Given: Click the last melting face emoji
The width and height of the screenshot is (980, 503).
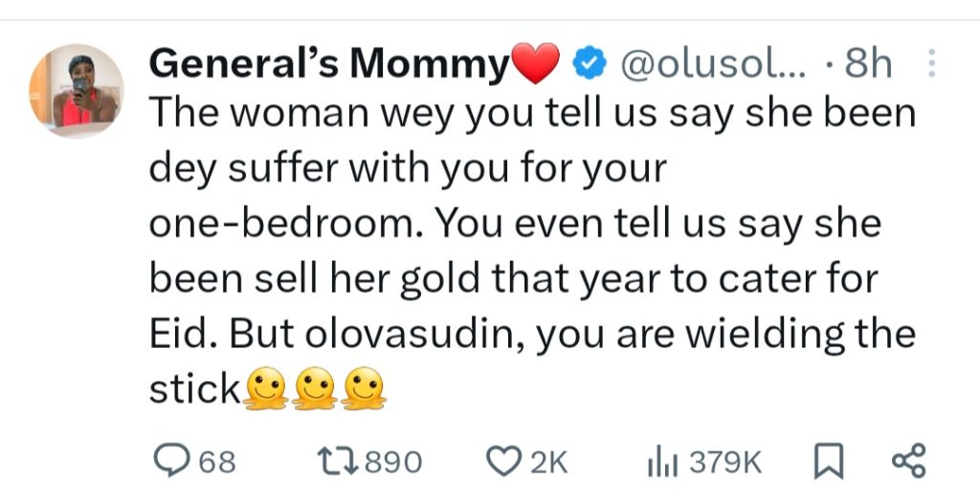Looking at the screenshot, I should point(364,391).
